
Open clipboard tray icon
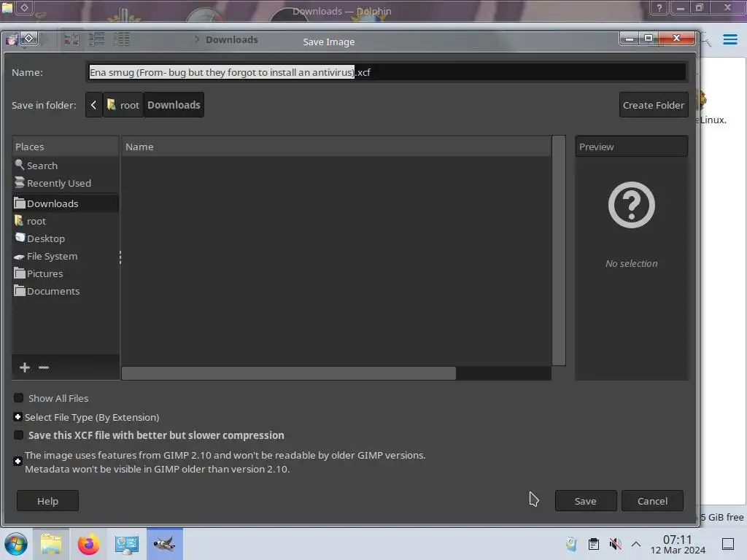(594, 544)
